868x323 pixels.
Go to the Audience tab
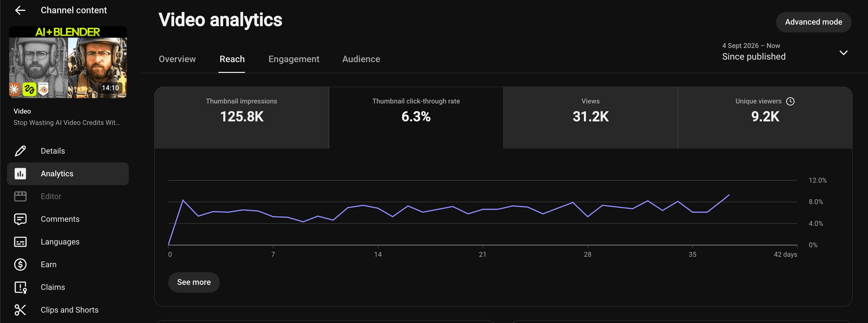click(x=361, y=59)
